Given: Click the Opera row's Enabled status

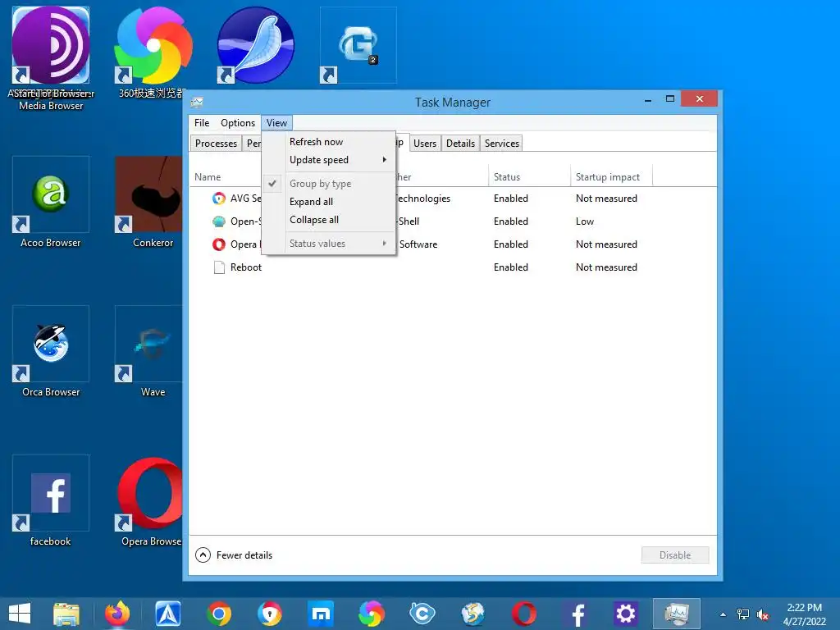Looking at the screenshot, I should (511, 244).
